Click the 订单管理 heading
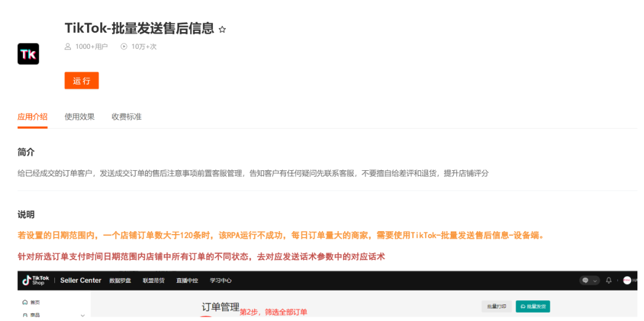 point(220,307)
